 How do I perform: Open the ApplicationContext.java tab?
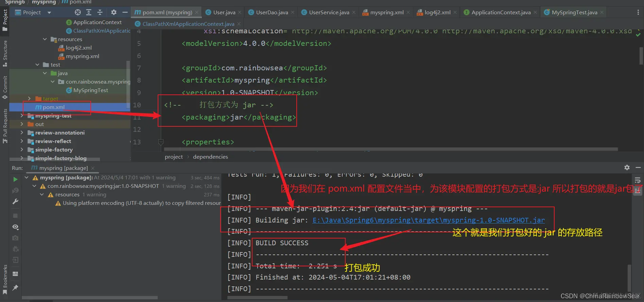tap(501, 13)
